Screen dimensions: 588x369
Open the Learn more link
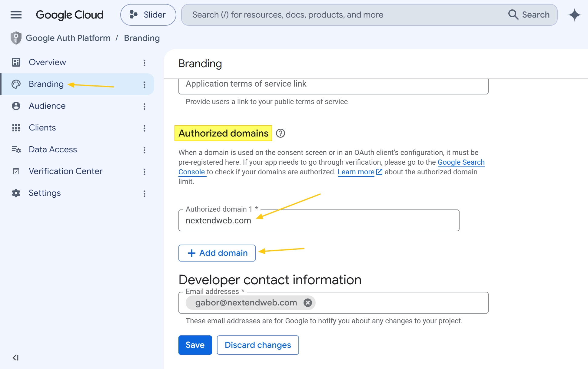point(356,172)
